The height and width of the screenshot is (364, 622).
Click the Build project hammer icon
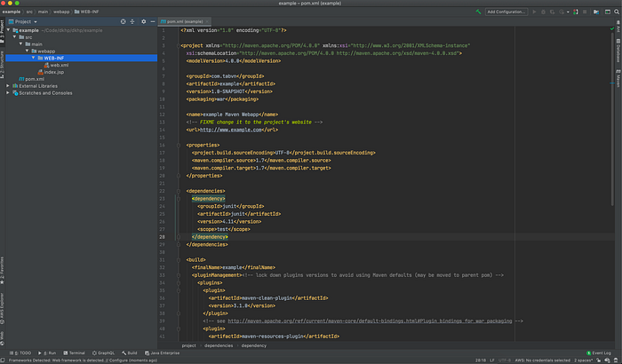(x=479, y=12)
